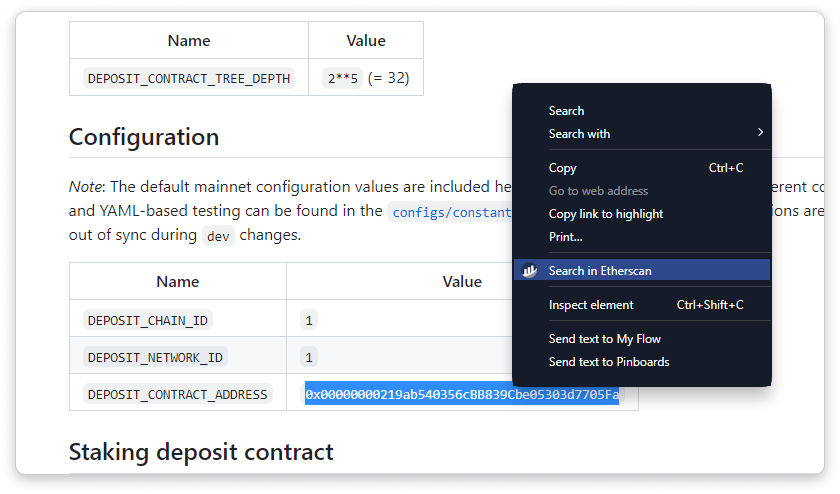Click the highlighted 0x00000000219ab contract address

tap(462, 394)
